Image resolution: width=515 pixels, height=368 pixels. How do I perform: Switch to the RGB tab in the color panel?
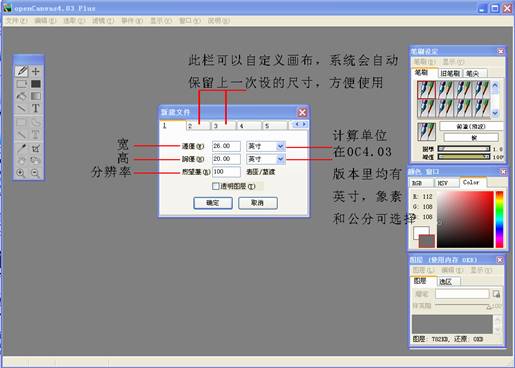tap(421, 183)
